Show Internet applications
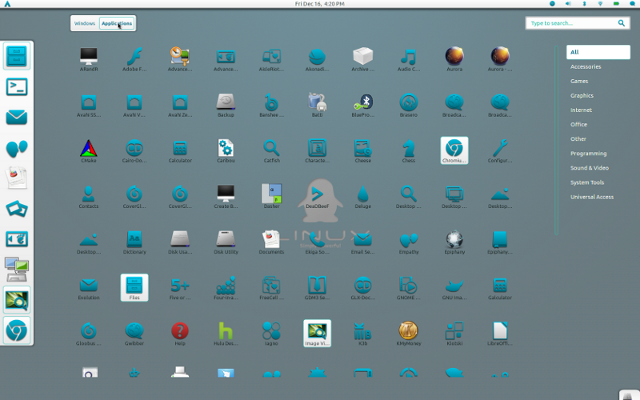The image size is (640, 400). 581,110
